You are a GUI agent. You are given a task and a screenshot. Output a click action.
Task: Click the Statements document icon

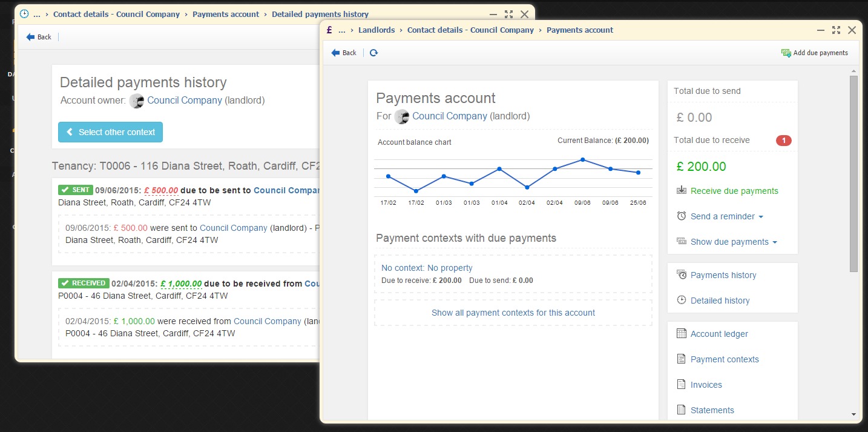(682, 410)
